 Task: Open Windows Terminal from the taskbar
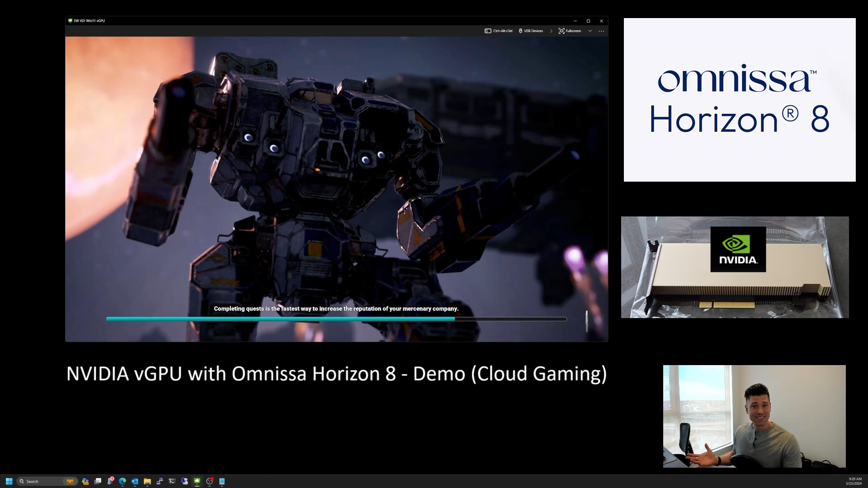click(172, 481)
